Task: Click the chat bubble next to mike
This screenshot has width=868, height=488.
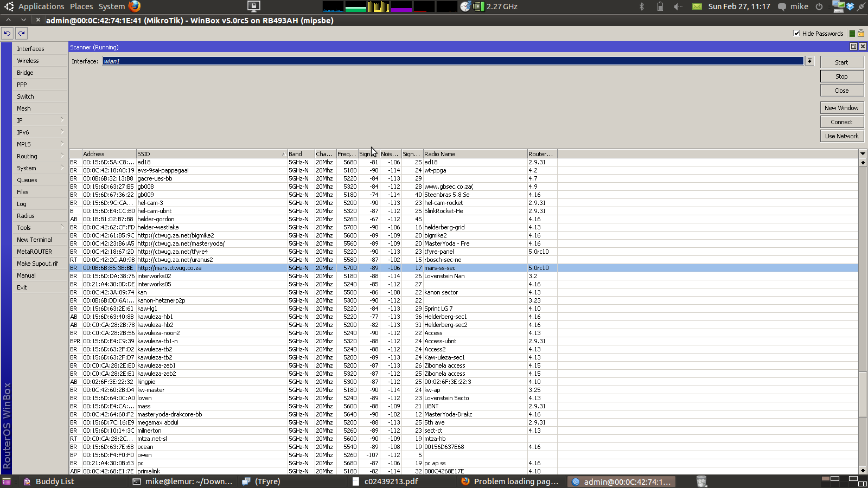Action: [x=782, y=7]
